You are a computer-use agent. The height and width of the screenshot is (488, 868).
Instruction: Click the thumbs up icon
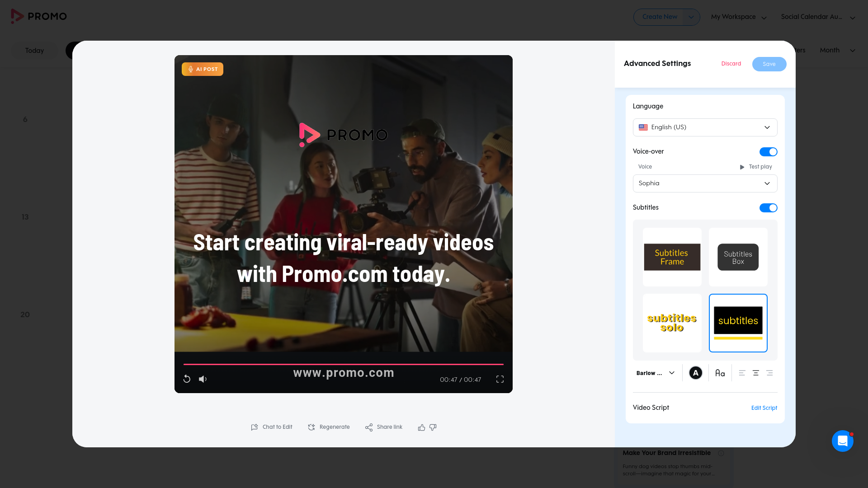click(x=421, y=427)
